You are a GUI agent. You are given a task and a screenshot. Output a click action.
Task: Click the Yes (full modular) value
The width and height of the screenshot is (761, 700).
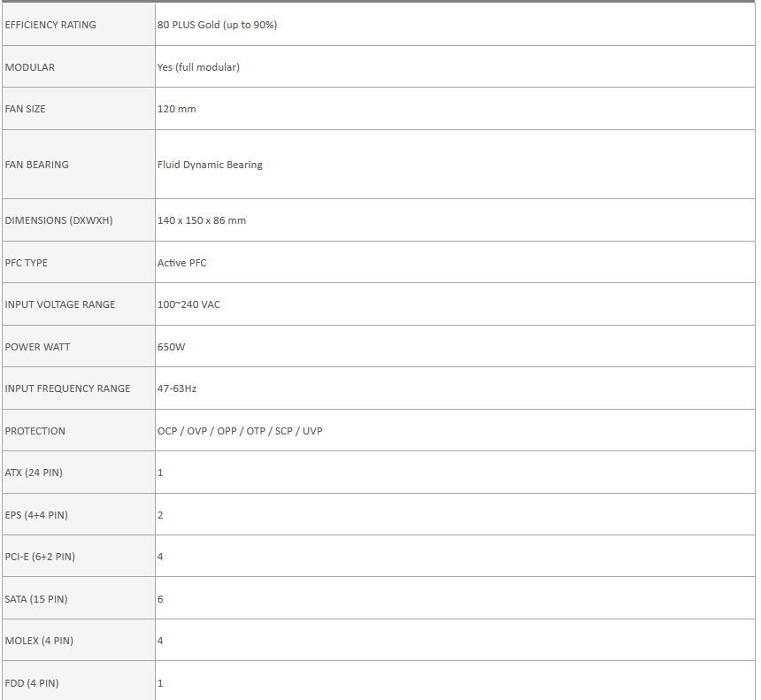click(198, 67)
